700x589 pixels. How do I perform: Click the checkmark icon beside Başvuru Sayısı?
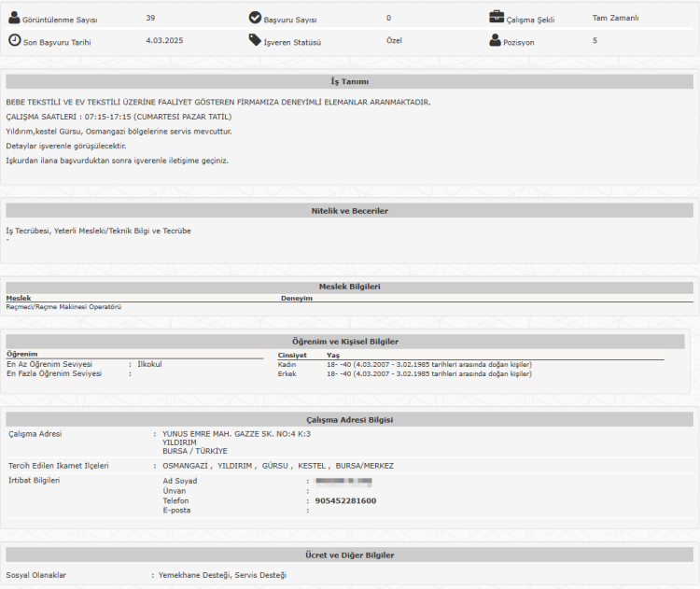[256, 18]
